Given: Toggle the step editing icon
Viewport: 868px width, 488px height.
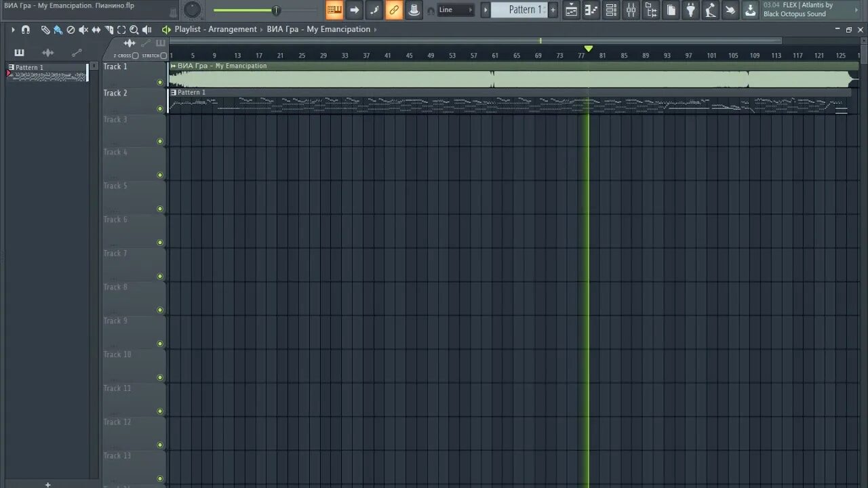Looking at the screenshot, I should point(374,9).
